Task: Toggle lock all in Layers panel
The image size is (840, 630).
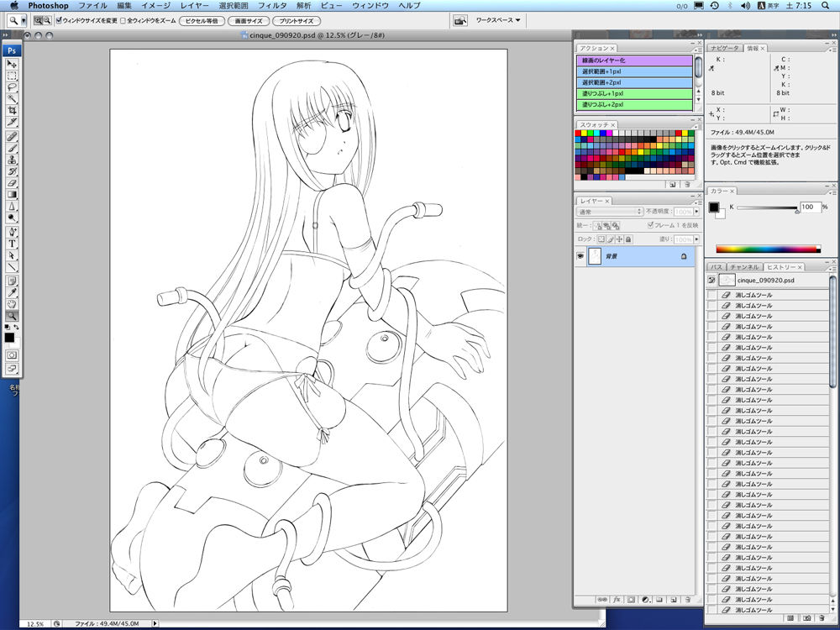Action: pyautogui.click(x=628, y=239)
